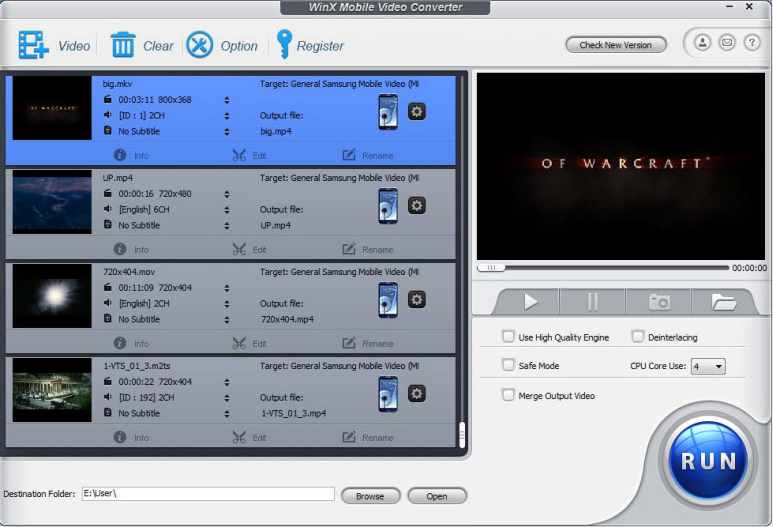Start conversion with RUN button

[708, 460]
